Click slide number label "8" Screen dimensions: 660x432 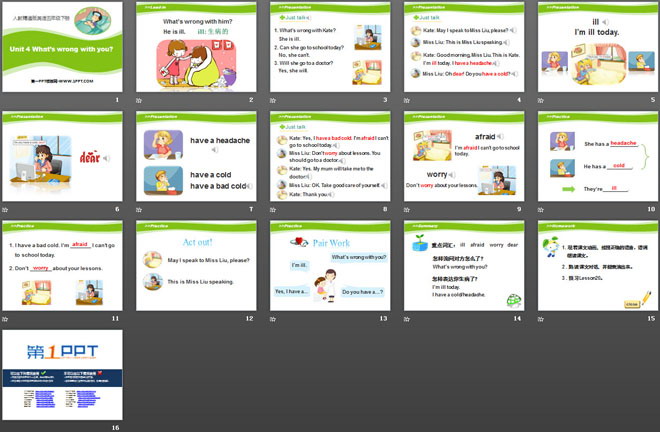click(x=385, y=209)
